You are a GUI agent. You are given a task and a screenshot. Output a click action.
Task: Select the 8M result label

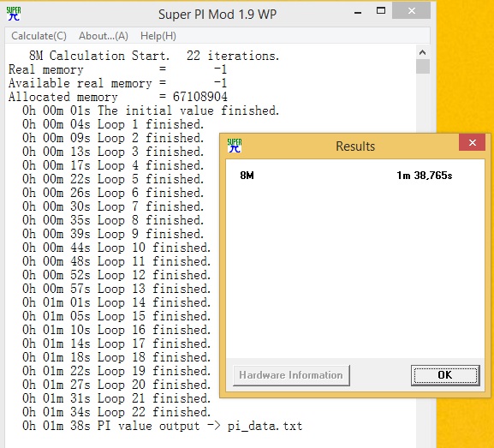pos(247,176)
